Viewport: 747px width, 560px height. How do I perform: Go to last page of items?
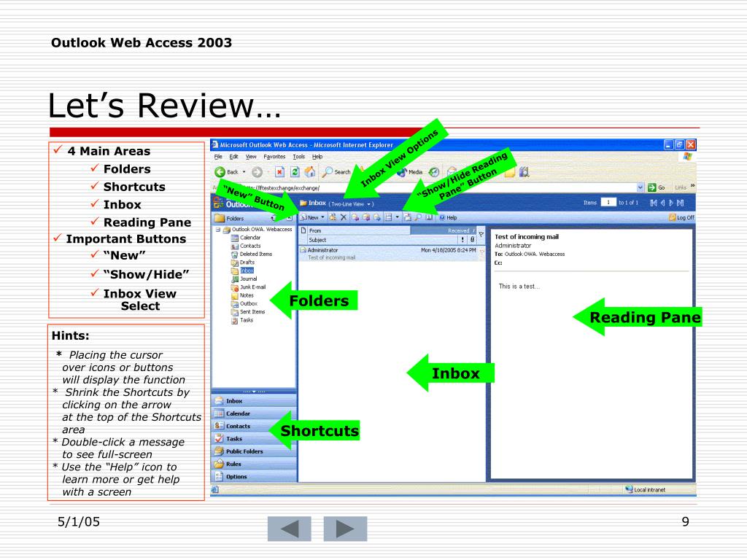pos(681,203)
